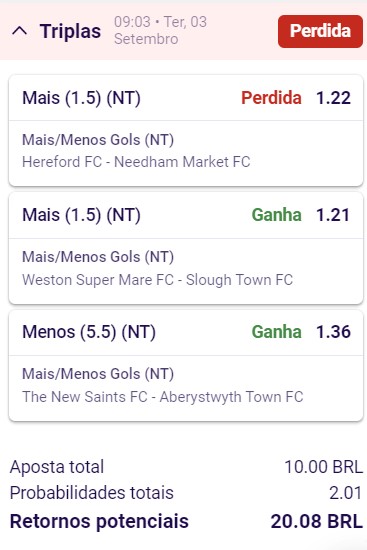This screenshot has width=367, height=550.
Task: Collapse the Triplas bet slip chevron
Action: tap(20, 31)
